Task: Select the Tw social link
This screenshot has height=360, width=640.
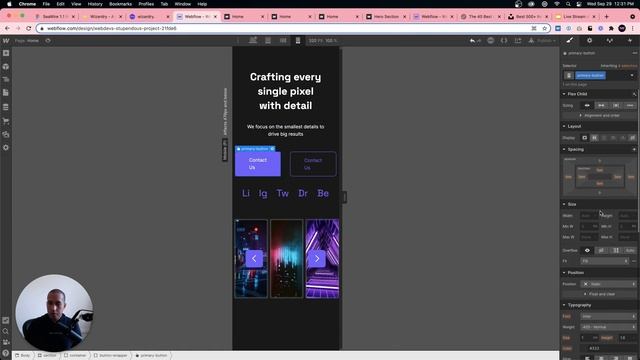Action: tap(282, 193)
